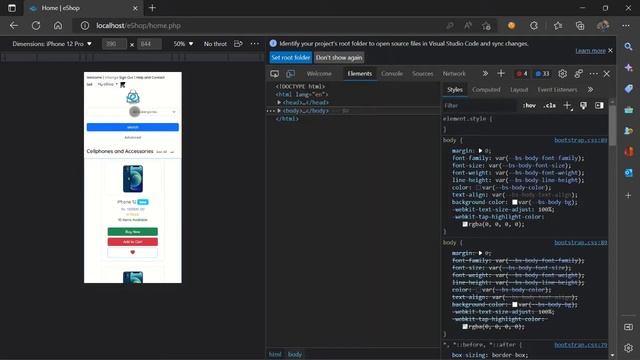The width and height of the screenshot is (640, 360).
Task: Click the viewport height input 844
Action: (149, 44)
